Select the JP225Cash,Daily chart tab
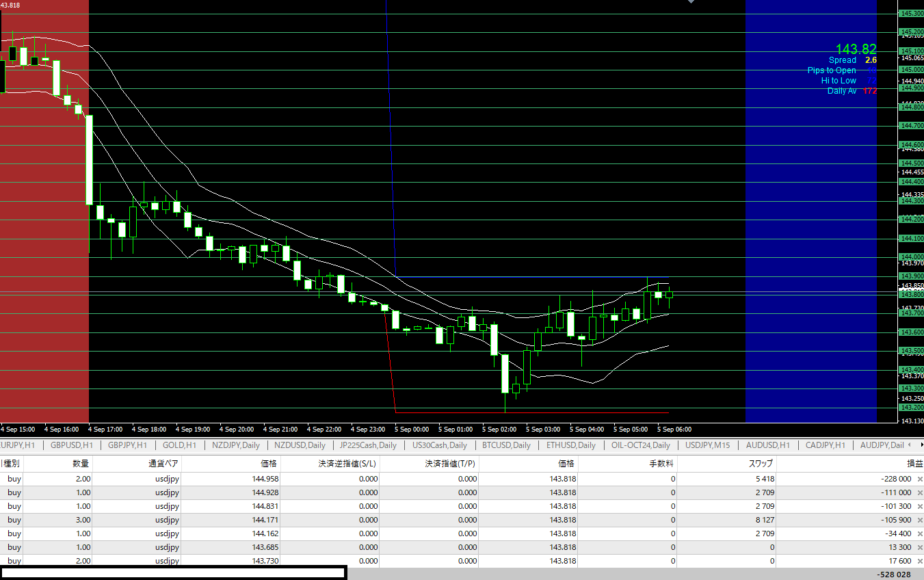This screenshot has height=580, width=924. pos(368,445)
